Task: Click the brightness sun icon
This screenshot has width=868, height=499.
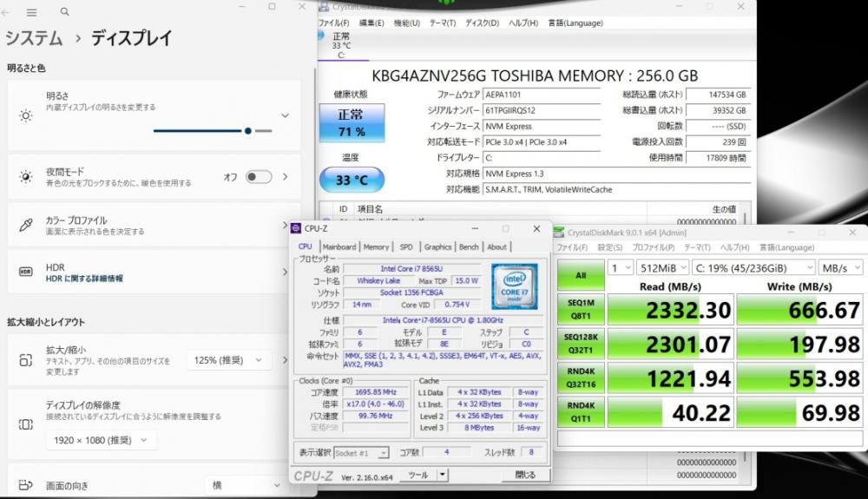Action: pos(25,115)
